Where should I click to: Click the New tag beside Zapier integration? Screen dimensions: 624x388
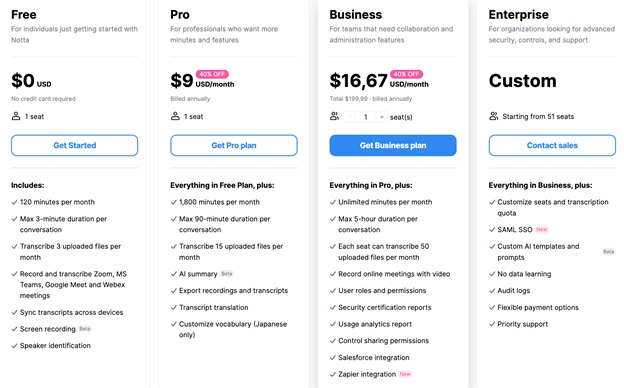click(405, 374)
